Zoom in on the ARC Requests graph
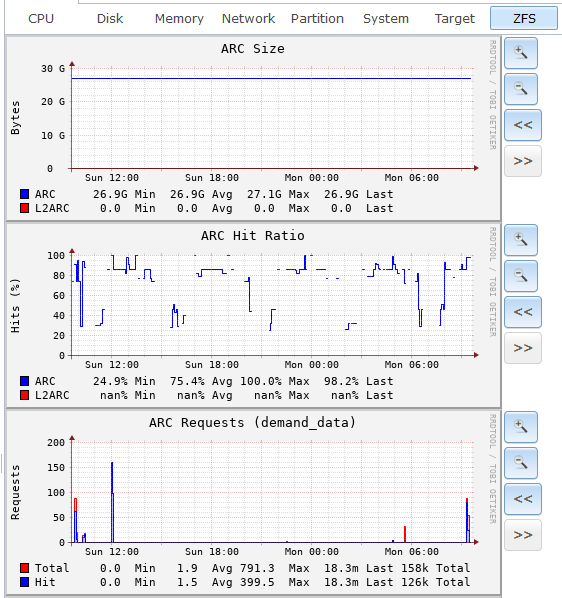The width and height of the screenshot is (562, 598). click(521, 427)
